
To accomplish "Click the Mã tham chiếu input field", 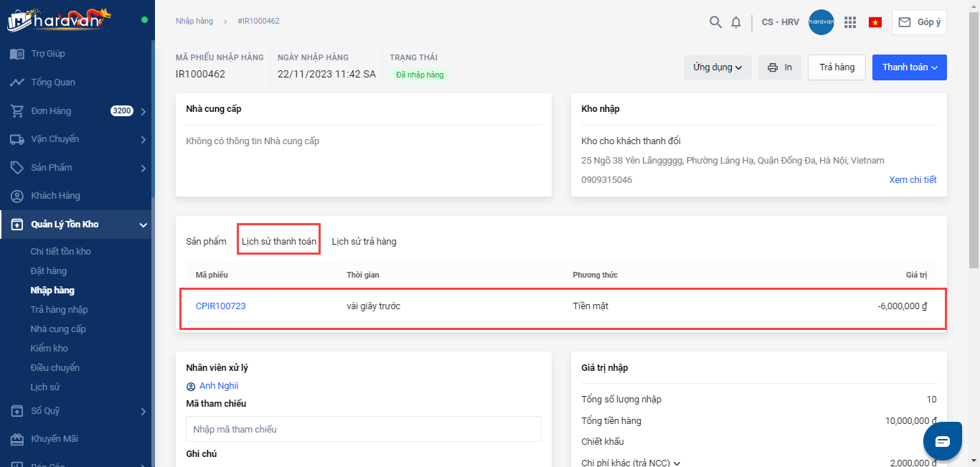I will point(363,429).
